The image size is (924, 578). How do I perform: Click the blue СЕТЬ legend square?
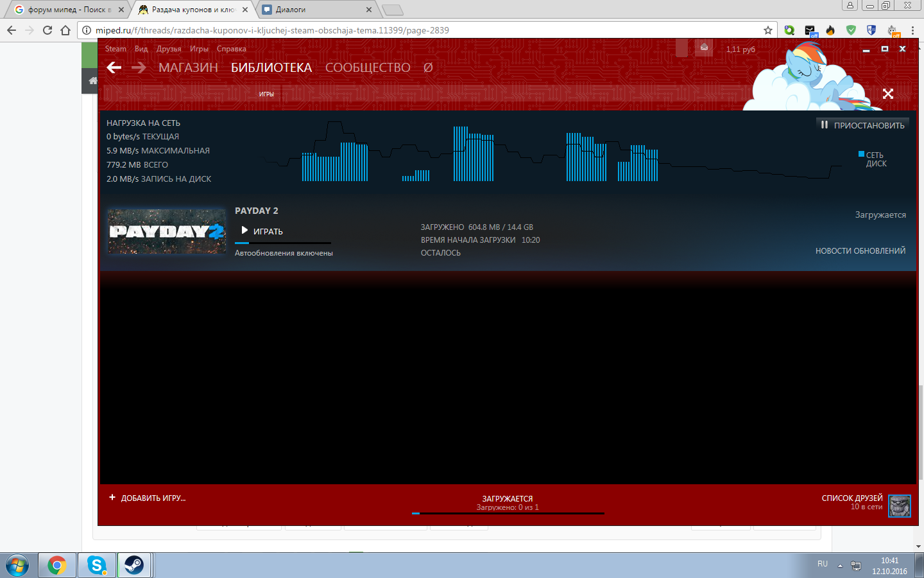[x=861, y=154]
